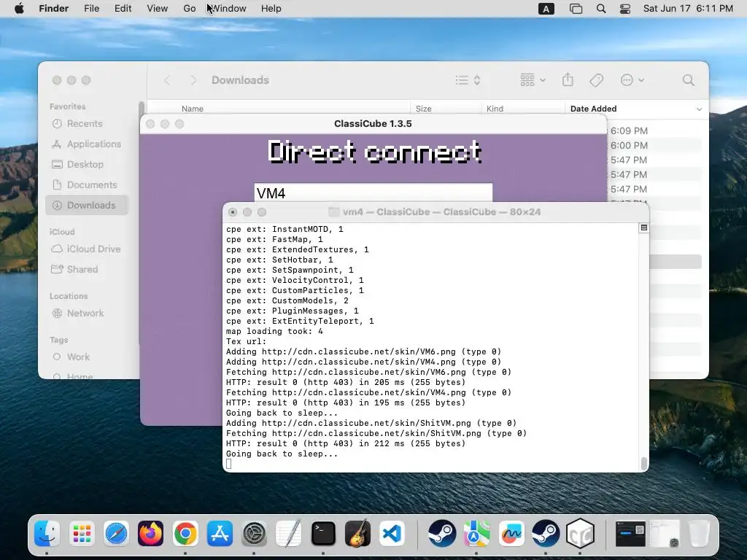The image size is (747, 560).
Task: Open the File menu
Action: [x=91, y=9]
